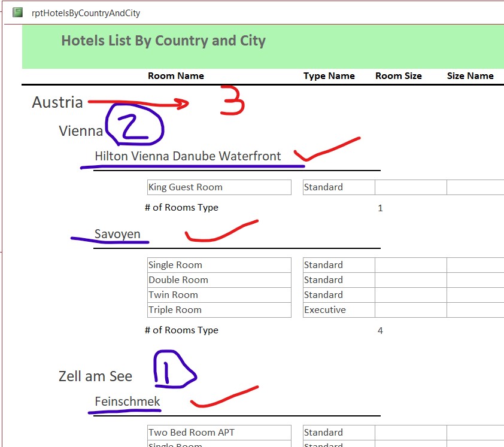This screenshot has width=504, height=447.
Task: Click the Executive type name field
Action: [338, 310]
